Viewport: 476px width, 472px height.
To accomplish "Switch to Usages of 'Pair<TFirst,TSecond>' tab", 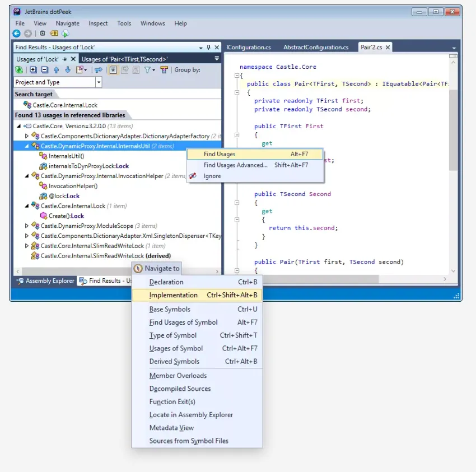I will tap(124, 59).
